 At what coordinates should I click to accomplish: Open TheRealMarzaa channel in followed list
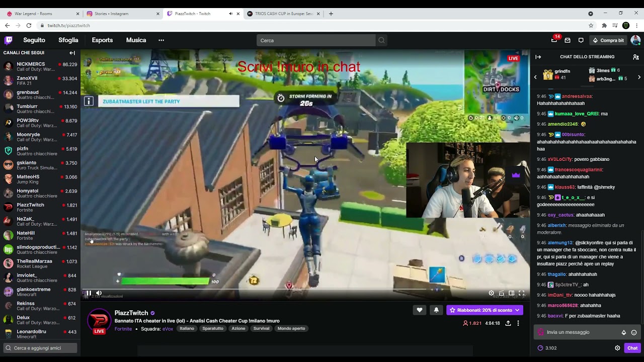40,263
